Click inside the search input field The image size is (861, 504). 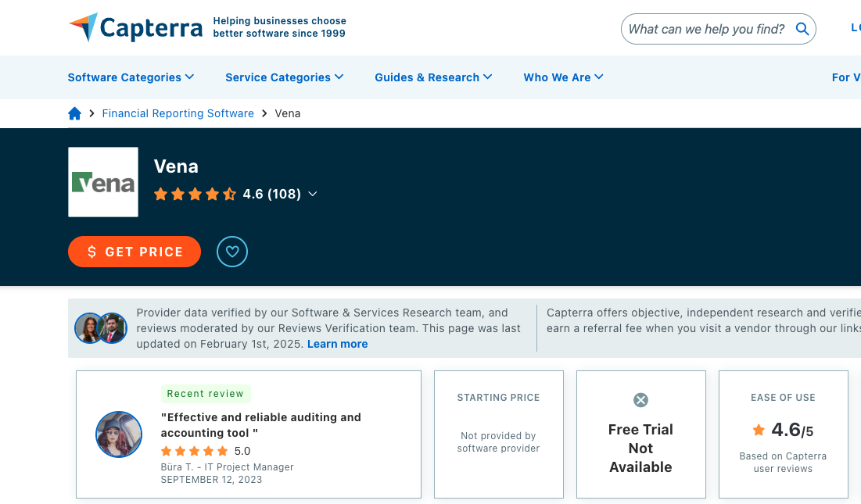704,28
